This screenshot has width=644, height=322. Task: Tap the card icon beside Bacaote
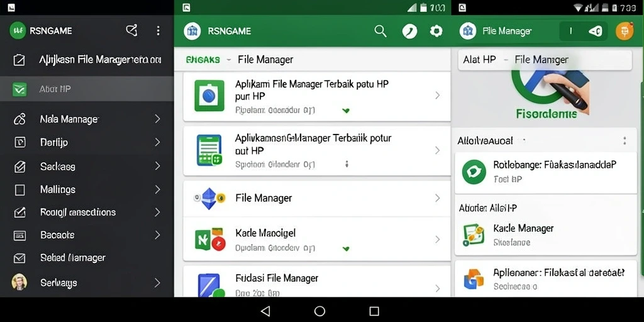[19, 235]
